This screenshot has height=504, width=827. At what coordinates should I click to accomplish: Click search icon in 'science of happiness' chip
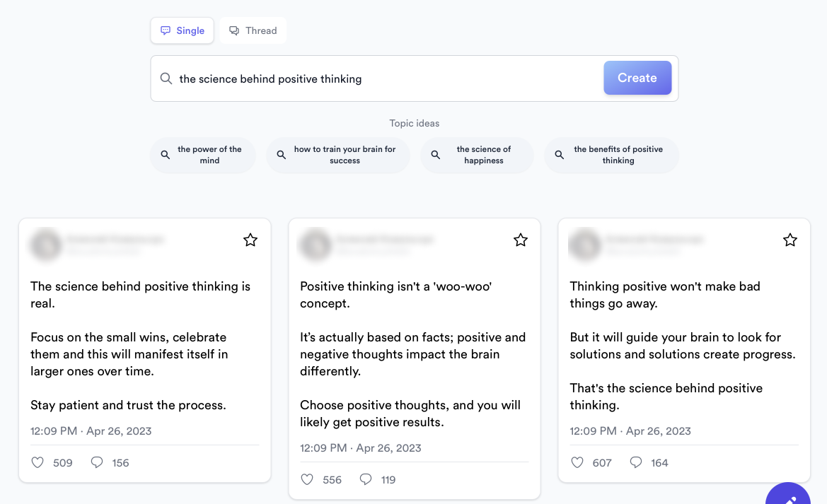pyautogui.click(x=436, y=155)
